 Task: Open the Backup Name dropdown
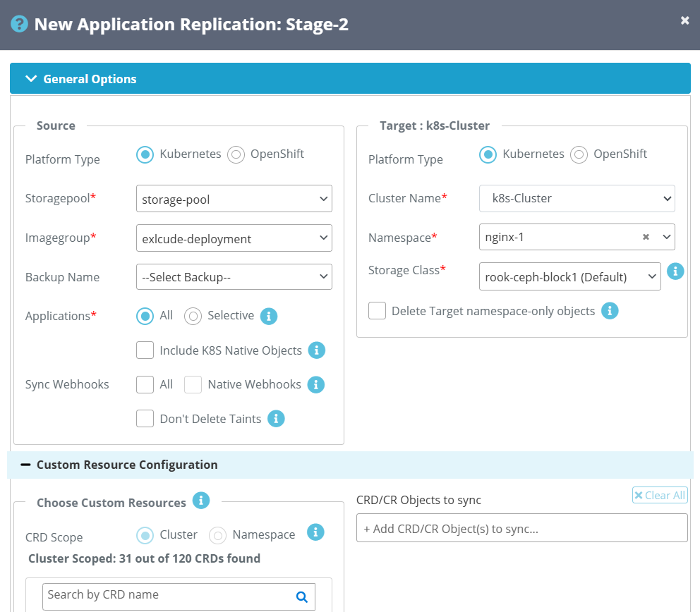(234, 277)
